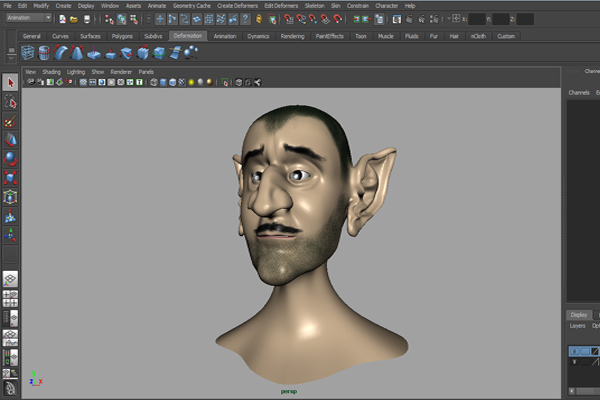Image resolution: width=600 pixels, height=400 pixels.
Task: Open the Geometry Cache menu
Action: coord(192,6)
